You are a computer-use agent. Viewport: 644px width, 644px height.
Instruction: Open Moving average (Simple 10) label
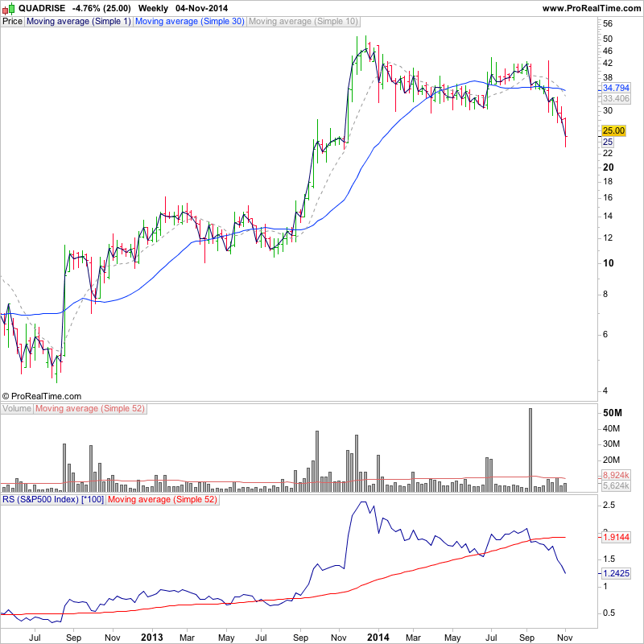303,22
